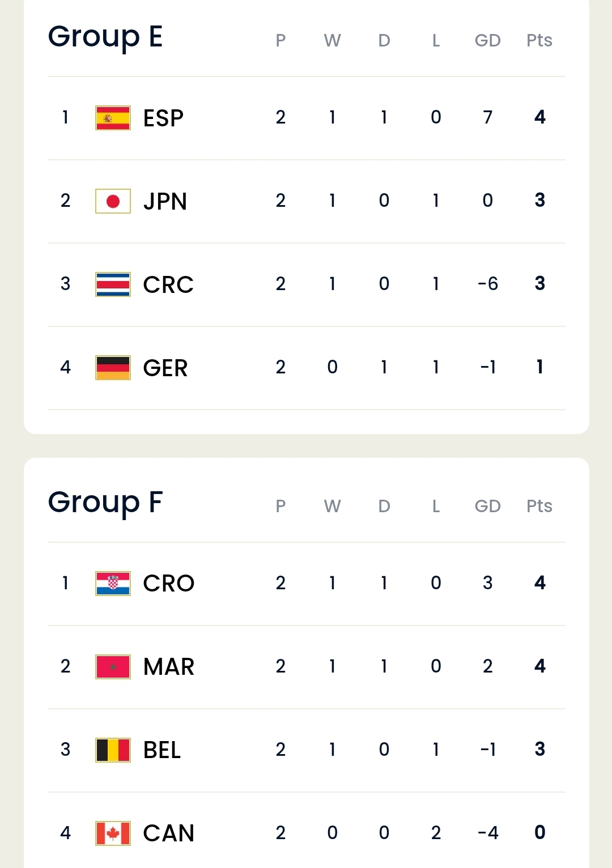Viewport: 612px width, 868px height.
Task: Tap the Group F heading
Action: click(105, 503)
